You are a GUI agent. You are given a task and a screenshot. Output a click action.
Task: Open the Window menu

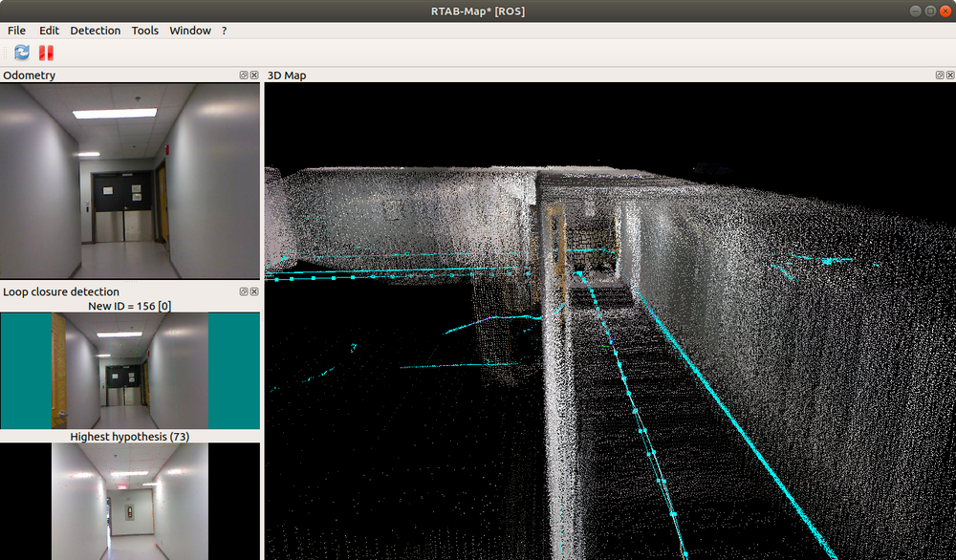(x=189, y=30)
